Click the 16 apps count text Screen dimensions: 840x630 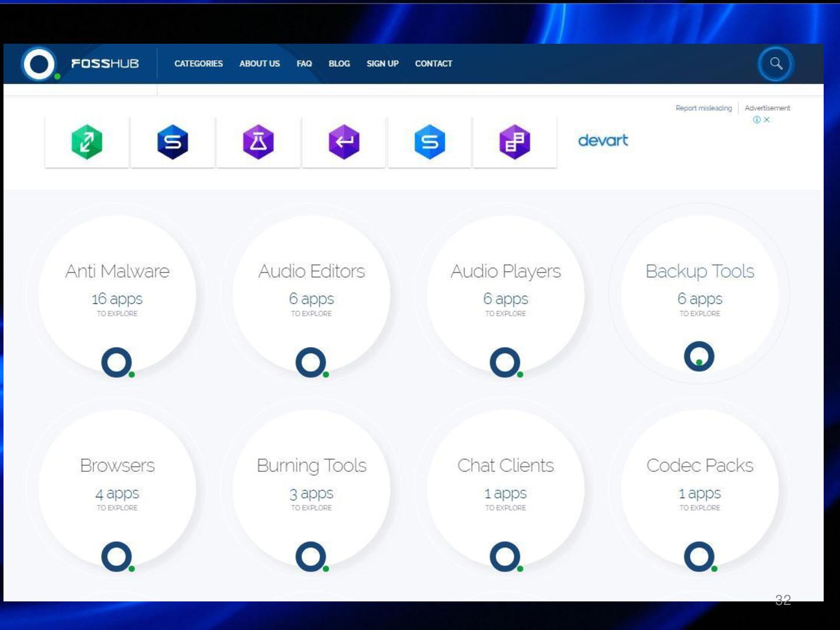(x=117, y=299)
